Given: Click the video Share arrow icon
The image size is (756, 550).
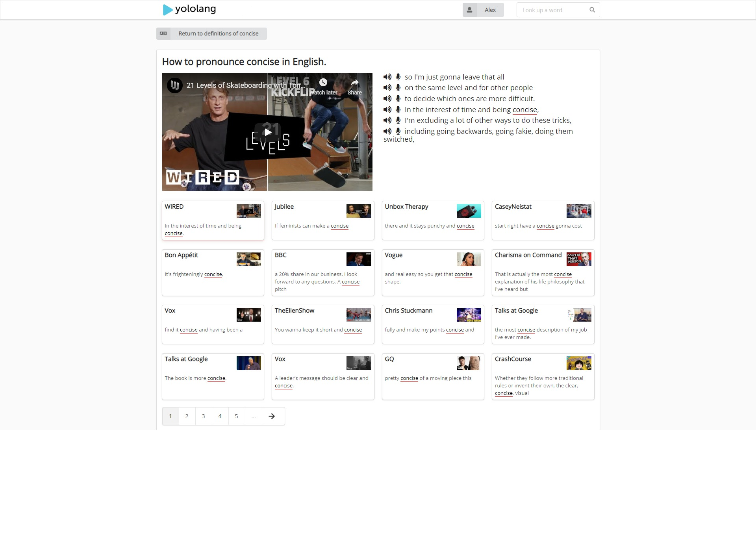Looking at the screenshot, I should 354,83.
